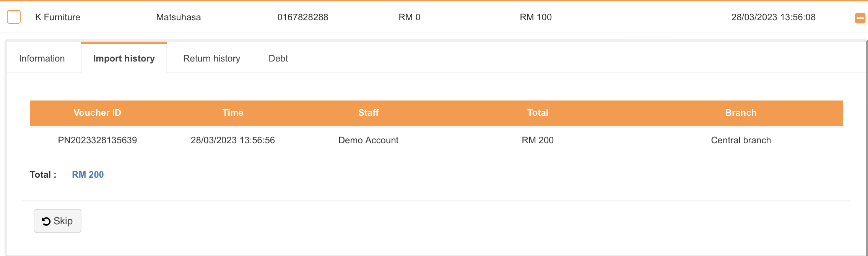Click the Voucher ID column header
Viewport: 868px width, 256px height.
(97, 113)
